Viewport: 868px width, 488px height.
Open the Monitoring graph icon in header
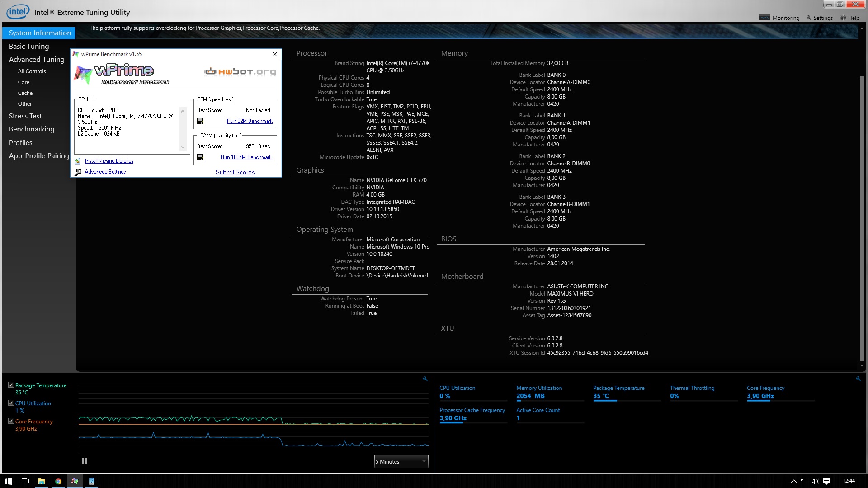point(764,18)
